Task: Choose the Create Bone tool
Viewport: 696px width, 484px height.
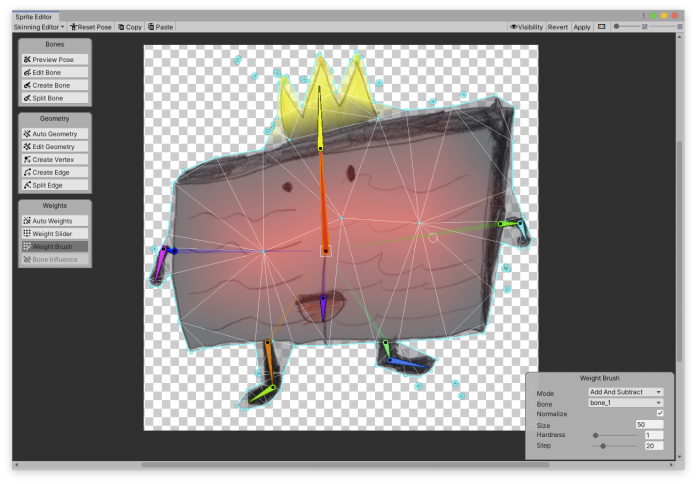Action: tap(55, 86)
